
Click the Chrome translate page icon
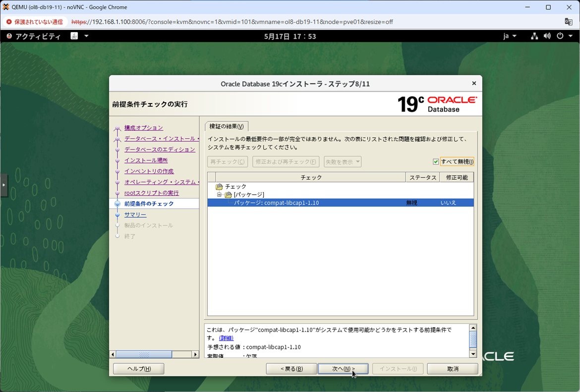[569, 21]
